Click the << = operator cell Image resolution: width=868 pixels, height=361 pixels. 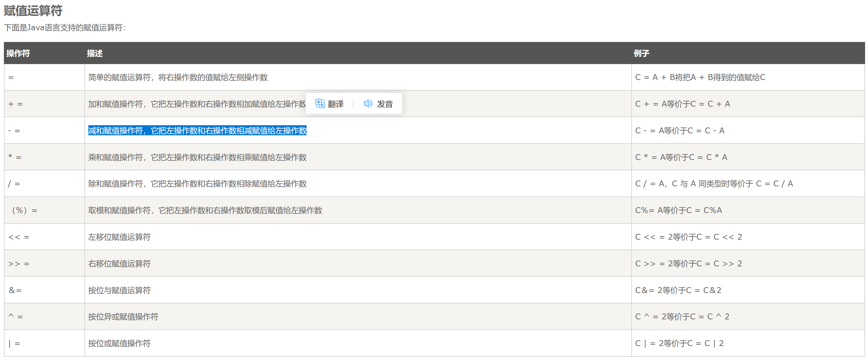click(x=19, y=237)
